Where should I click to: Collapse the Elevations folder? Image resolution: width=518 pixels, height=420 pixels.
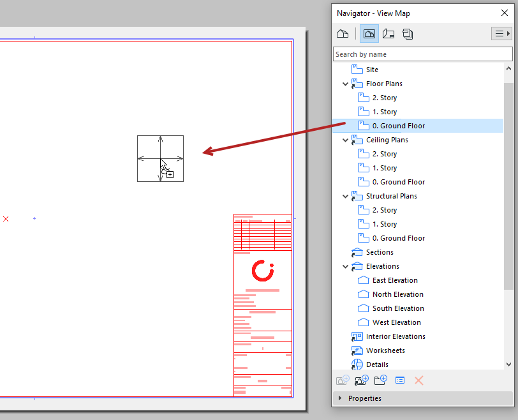(345, 266)
